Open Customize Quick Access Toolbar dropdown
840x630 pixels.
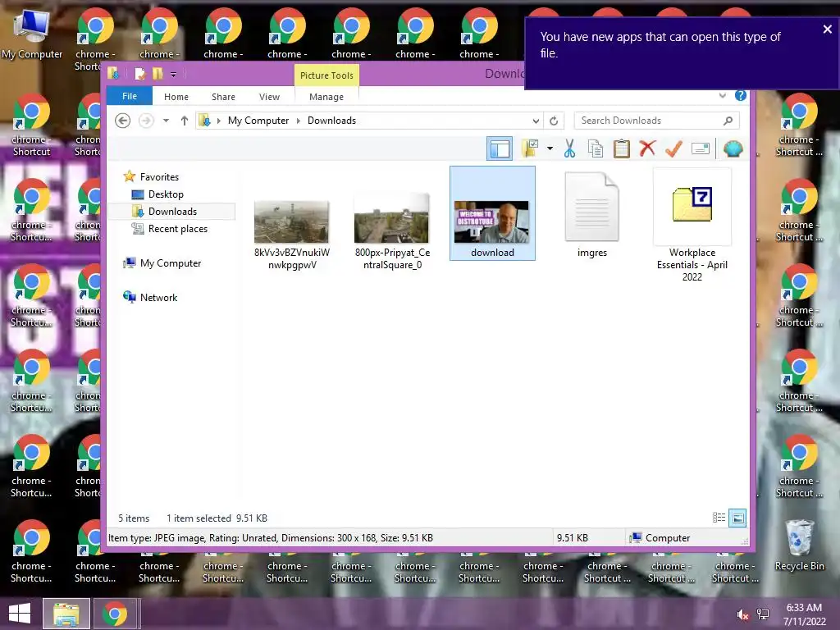174,75
